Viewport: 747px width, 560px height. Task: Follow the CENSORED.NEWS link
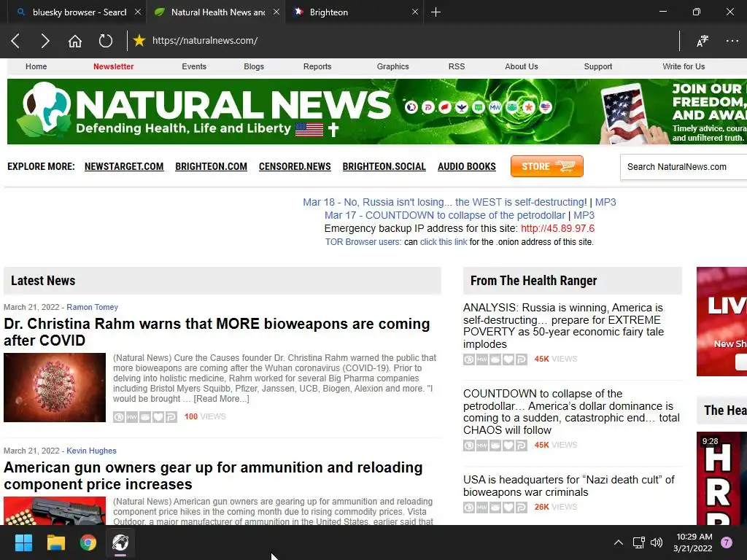(x=295, y=167)
